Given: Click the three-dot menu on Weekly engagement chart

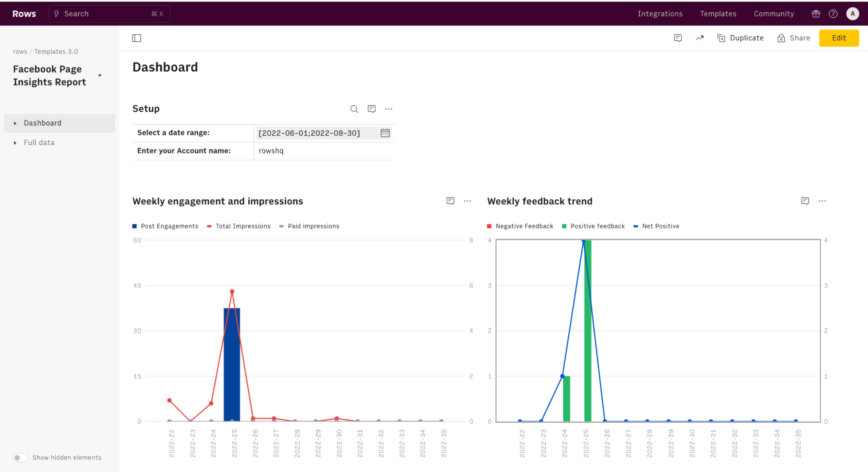Looking at the screenshot, I should [x=467, y=201].
